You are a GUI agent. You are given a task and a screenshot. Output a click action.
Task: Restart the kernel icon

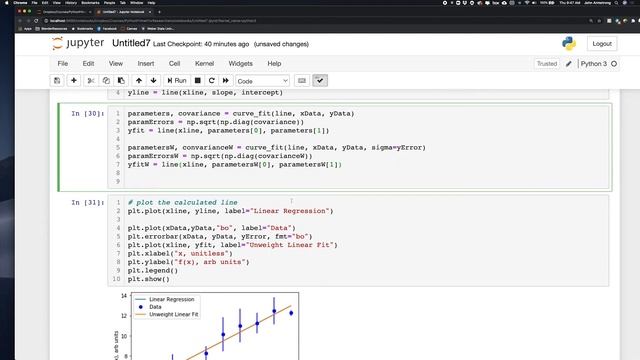click(x=211, y=81)
